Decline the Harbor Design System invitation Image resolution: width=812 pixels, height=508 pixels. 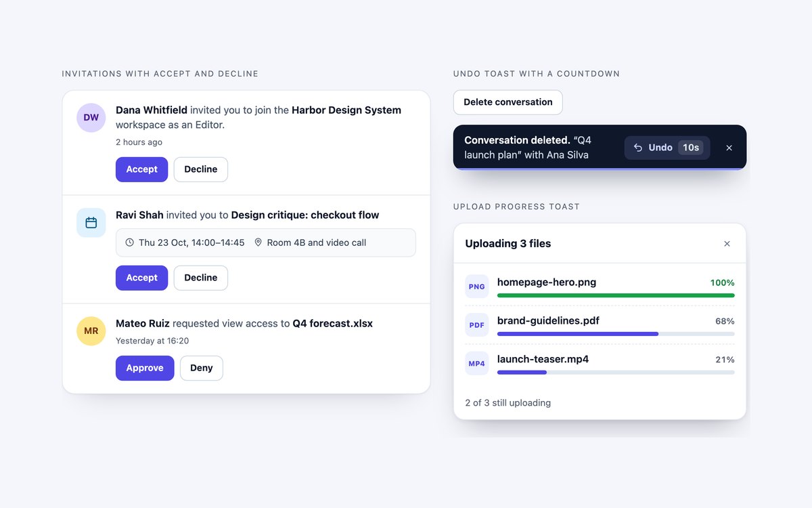pos(201,169)
